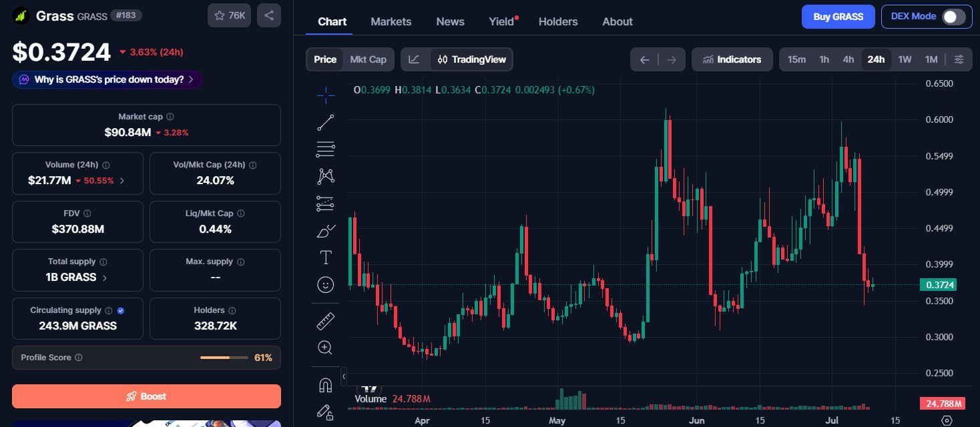This screenshot has height=427, width=980.
Task: Open the Chart tab
Action: (x=332, y=21)
